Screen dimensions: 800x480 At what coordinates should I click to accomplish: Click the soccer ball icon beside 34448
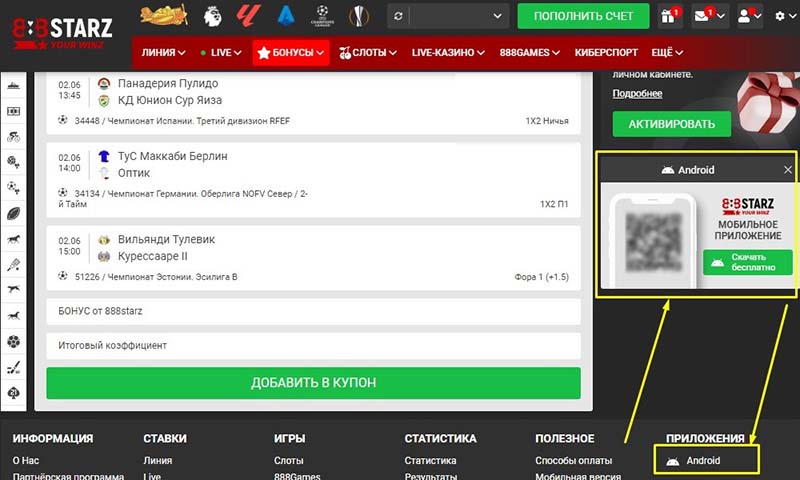pos(63,120)
